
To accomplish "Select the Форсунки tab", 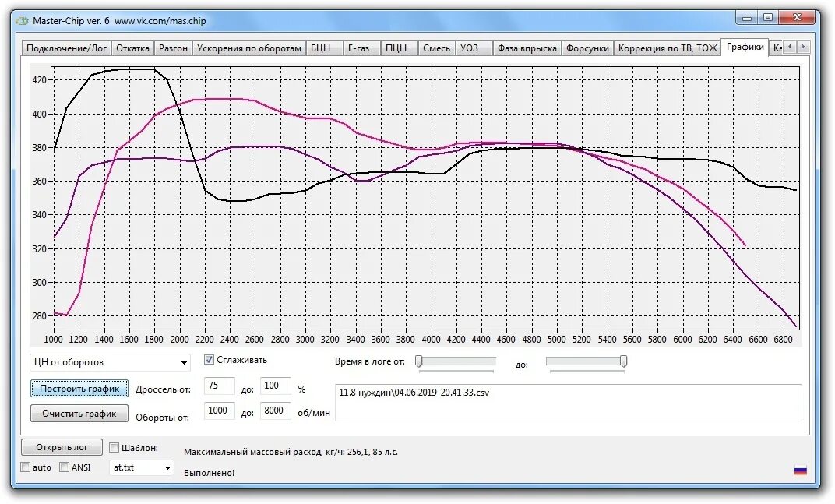I will coord(588,47).
